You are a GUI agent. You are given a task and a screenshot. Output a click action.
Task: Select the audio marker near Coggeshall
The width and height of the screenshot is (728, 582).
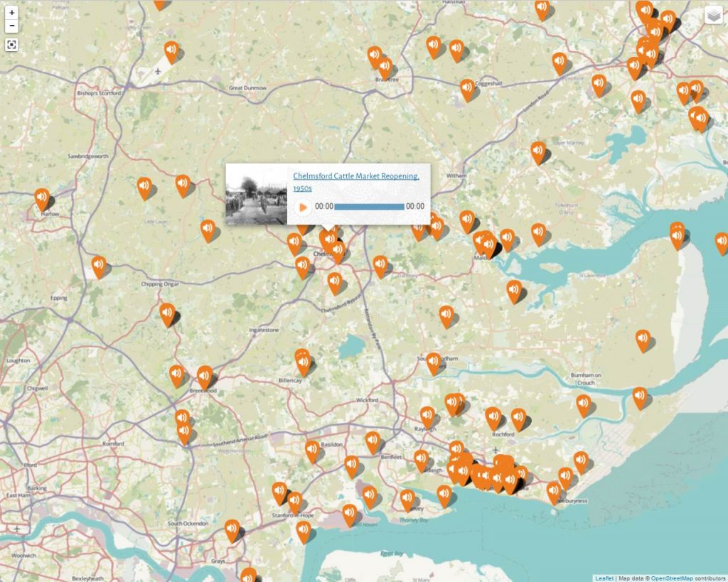click(467, 88)
